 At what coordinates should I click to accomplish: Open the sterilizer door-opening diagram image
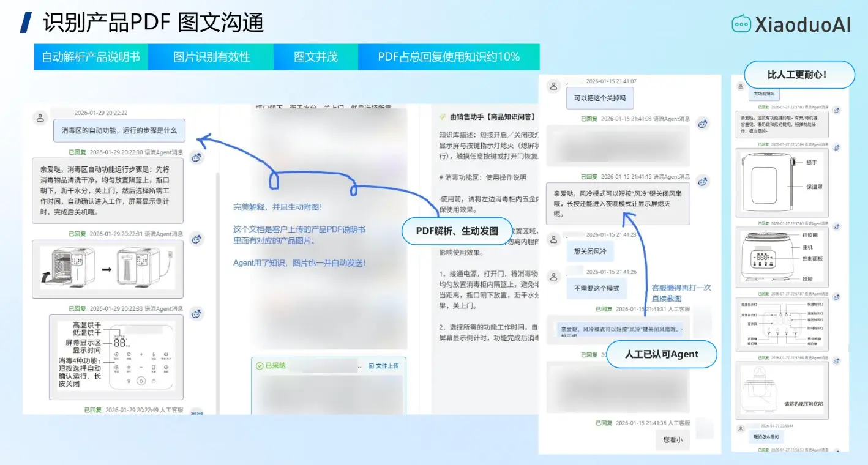tap(107, 269)
